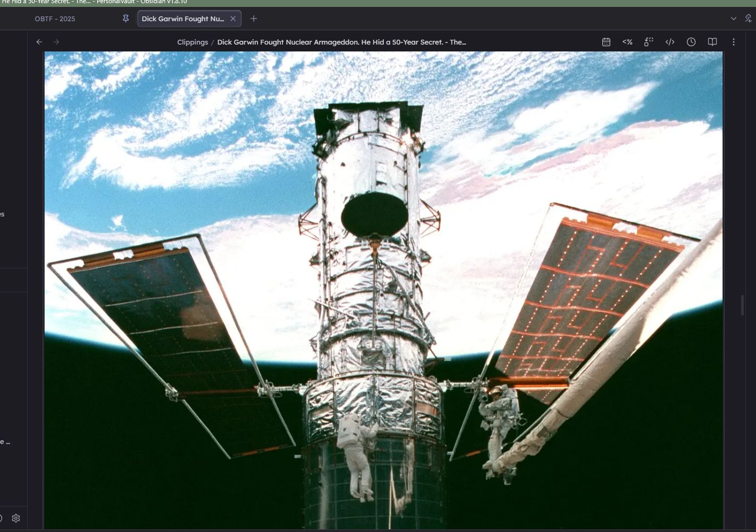Unpin the OBTF - 2025 tab via pin icon
Image resolution: width=756 pixels, height=532 pixels.
pyautogui.click(x=126, y=19)
